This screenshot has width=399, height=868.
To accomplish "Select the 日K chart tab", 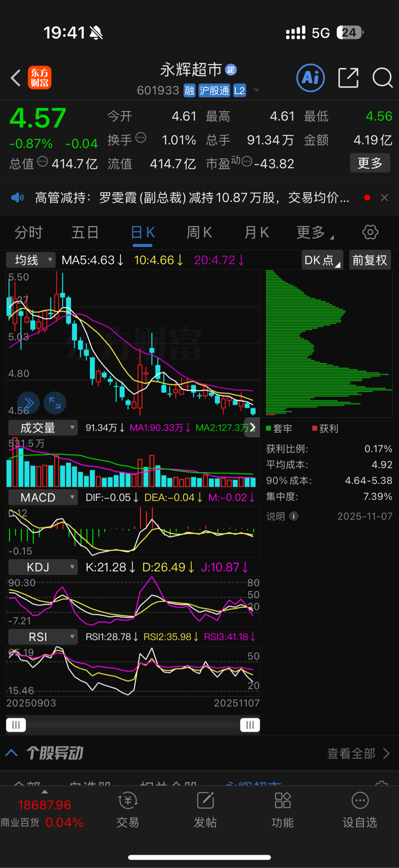I will point(142,232).
